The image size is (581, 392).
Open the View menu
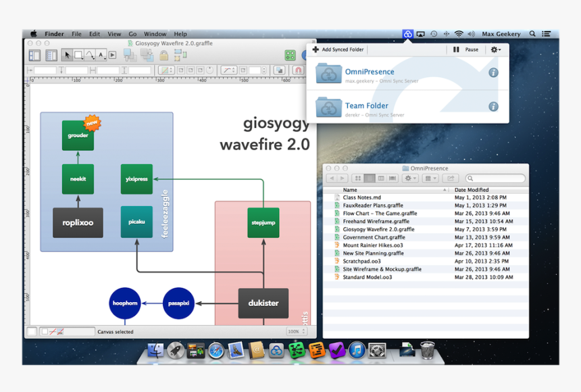point(114,34)
